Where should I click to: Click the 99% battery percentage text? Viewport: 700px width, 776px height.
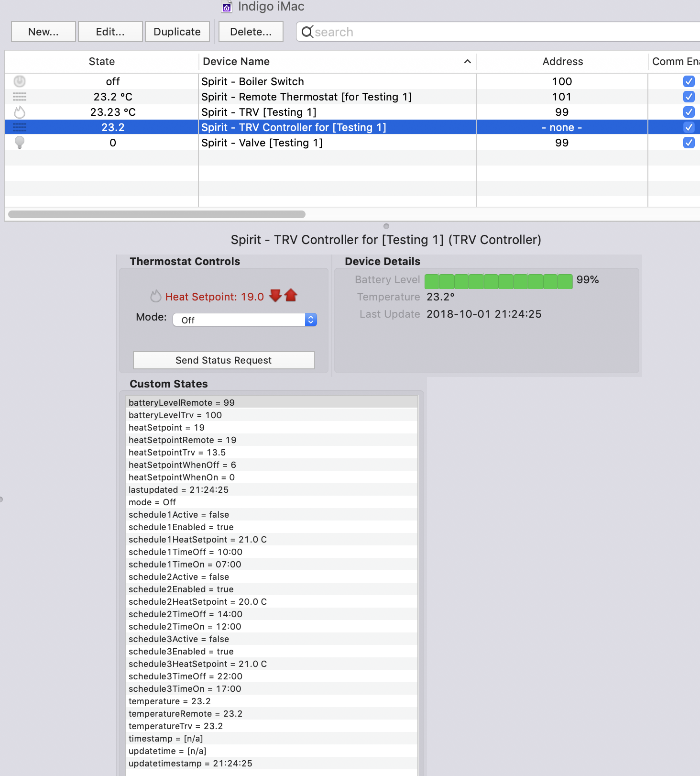point(588,279)
